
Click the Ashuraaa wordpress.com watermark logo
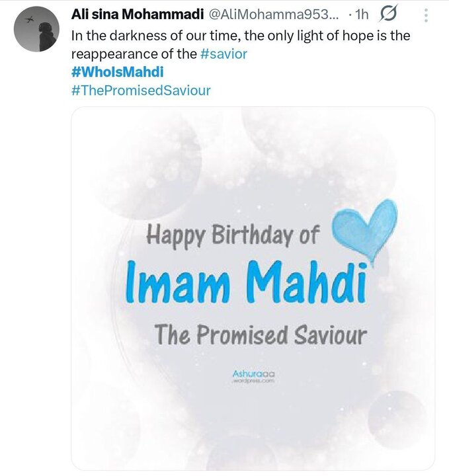point(253,378)
